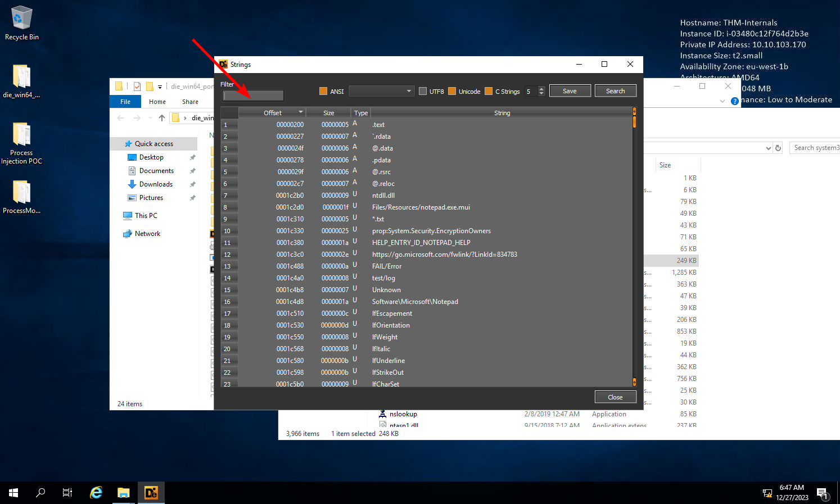
Task: Click the pin icon next to Desktop
Action: 193,157
